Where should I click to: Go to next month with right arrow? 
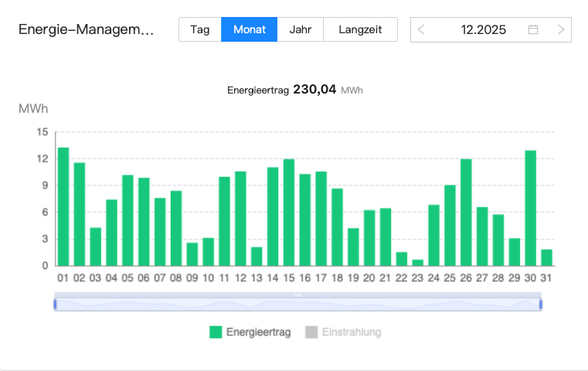tap(561, 30)
